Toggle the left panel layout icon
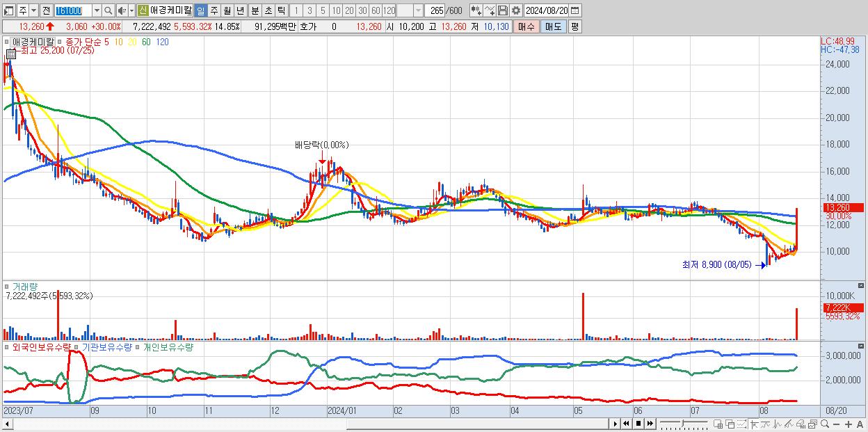 (x=8, y=10)
